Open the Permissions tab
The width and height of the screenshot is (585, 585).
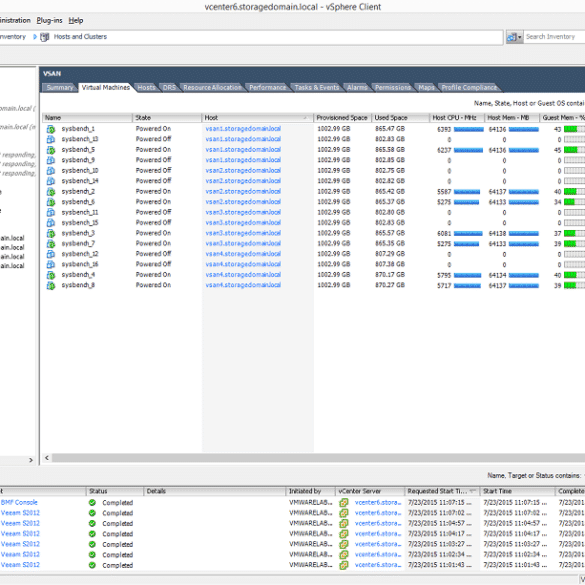392,88
